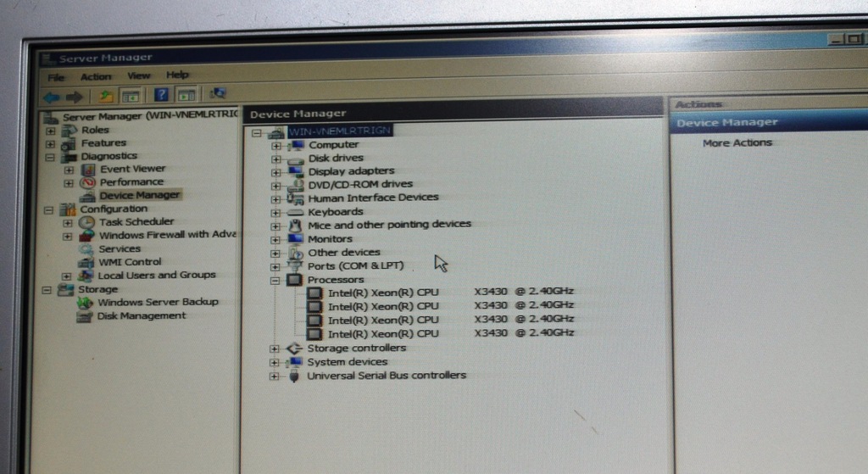Click the blue Help toolbar icon

pyautogui.click(x=161, y=95)
